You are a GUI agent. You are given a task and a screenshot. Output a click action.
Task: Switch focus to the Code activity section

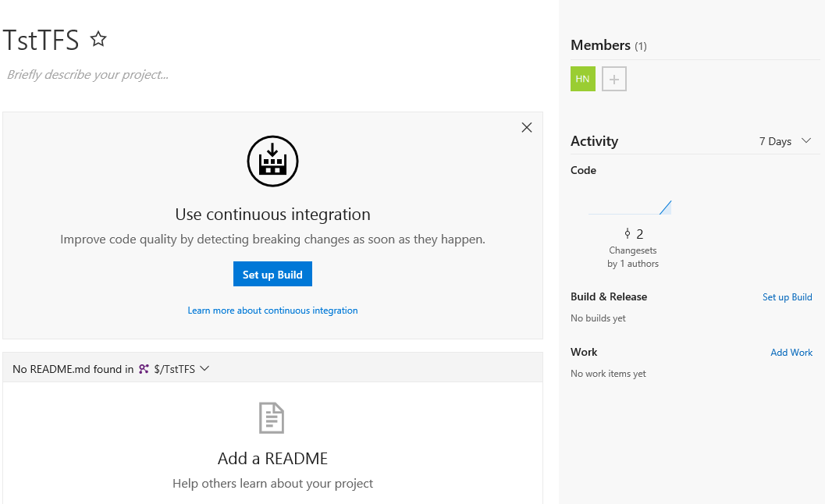583,169
